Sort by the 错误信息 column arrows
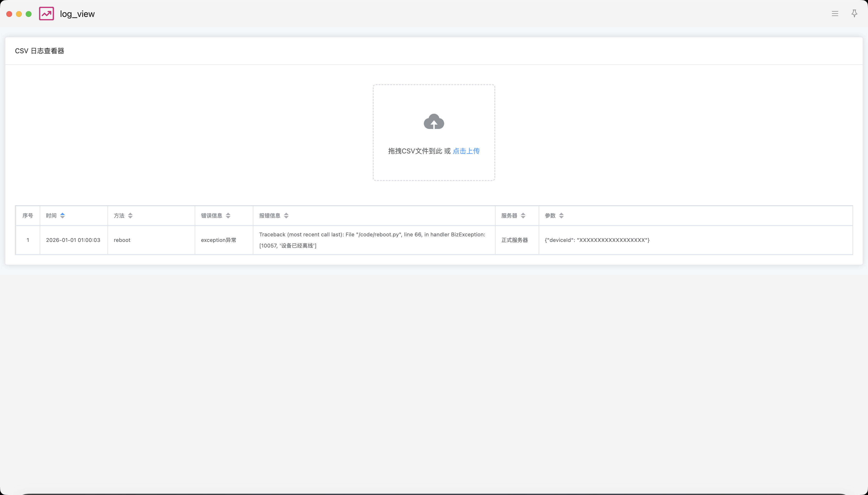This screenshot has height=495, width=868. 228,216
